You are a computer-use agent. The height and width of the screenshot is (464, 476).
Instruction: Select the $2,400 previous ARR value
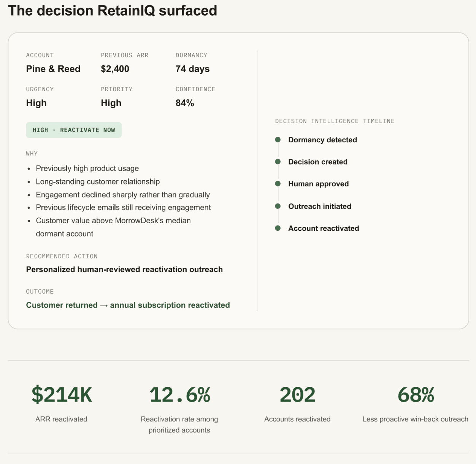pyautogui.click(x=115, y=69)
